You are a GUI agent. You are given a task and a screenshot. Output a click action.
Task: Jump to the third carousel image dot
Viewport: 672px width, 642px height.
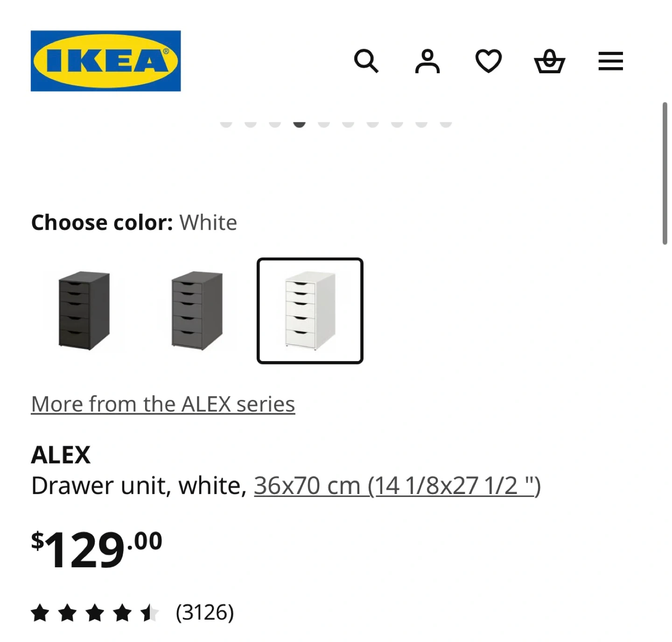(x=275, y=123)
